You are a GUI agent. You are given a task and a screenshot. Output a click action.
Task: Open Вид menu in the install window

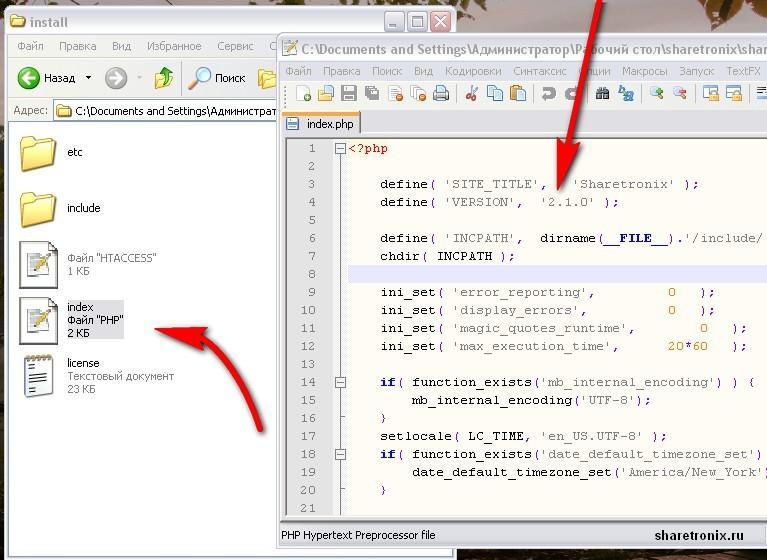(x=121, y=46)
